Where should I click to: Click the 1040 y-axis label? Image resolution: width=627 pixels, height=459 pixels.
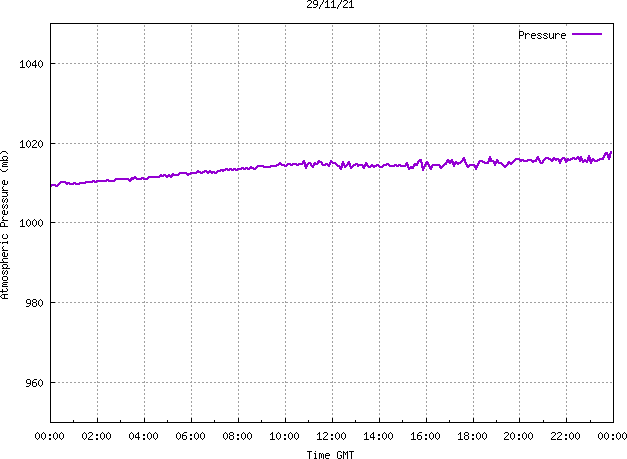31,64
